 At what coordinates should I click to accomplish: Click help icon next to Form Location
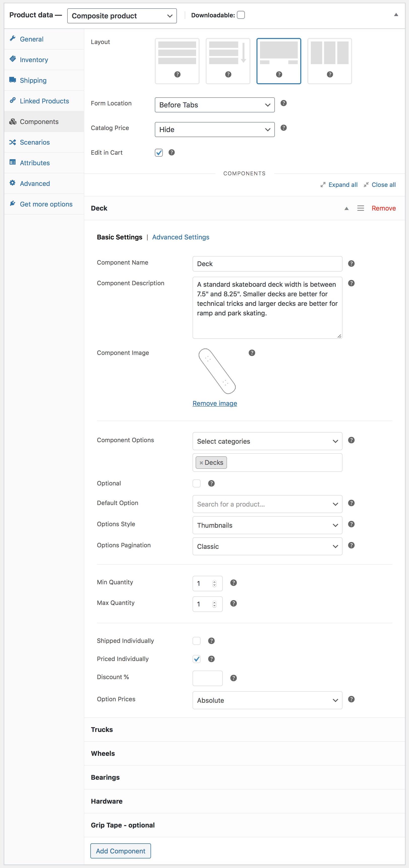click(x=284, y=103)
